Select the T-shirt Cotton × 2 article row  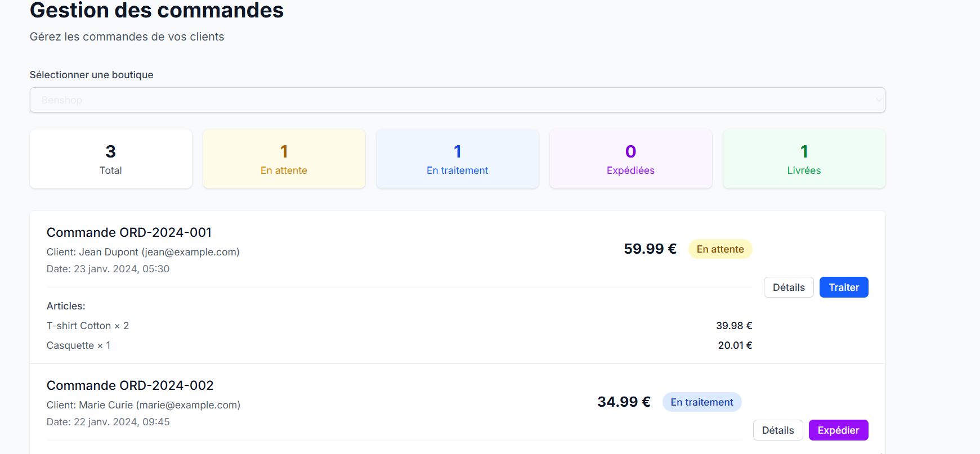tap(88, 326)
